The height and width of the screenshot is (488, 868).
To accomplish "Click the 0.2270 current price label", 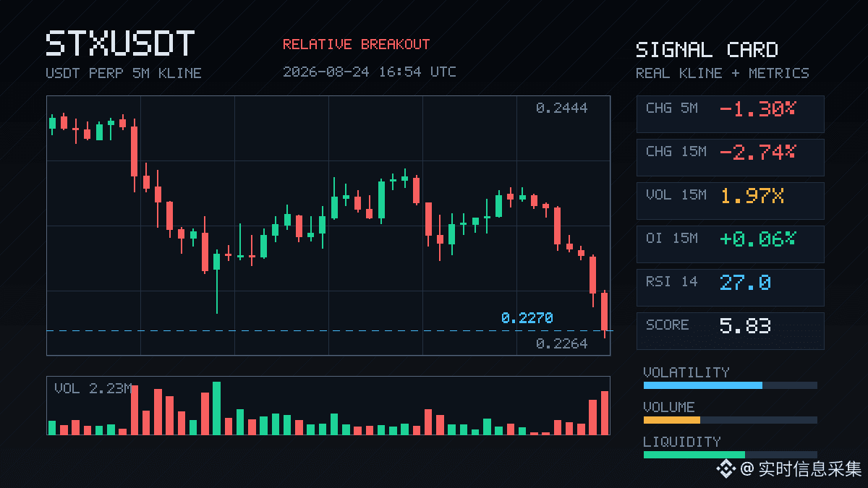I will click(x=527, y=318).
